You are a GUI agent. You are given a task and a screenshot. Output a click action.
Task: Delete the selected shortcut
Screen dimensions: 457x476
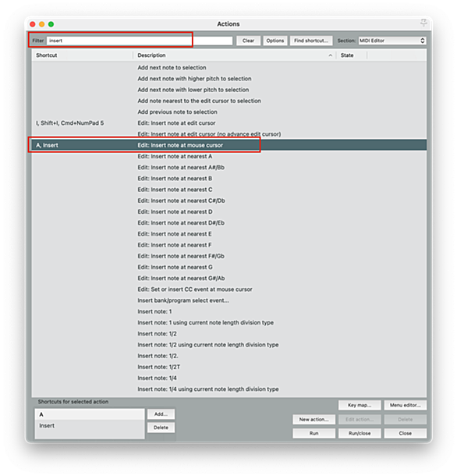coord(161,428)
